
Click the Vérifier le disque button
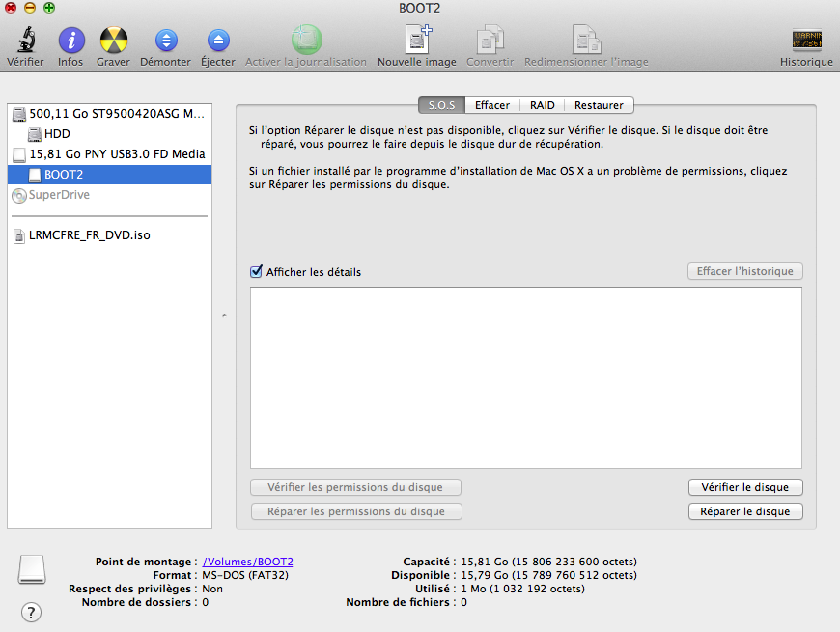pyautogui.click(x=744, y=487)
